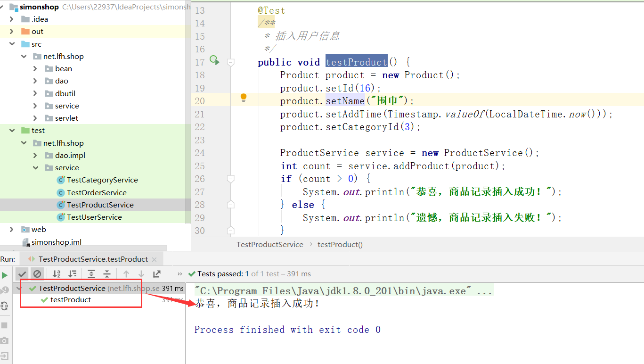
Task: Expand the dbutil package
Action: click(x=35, y=93)
